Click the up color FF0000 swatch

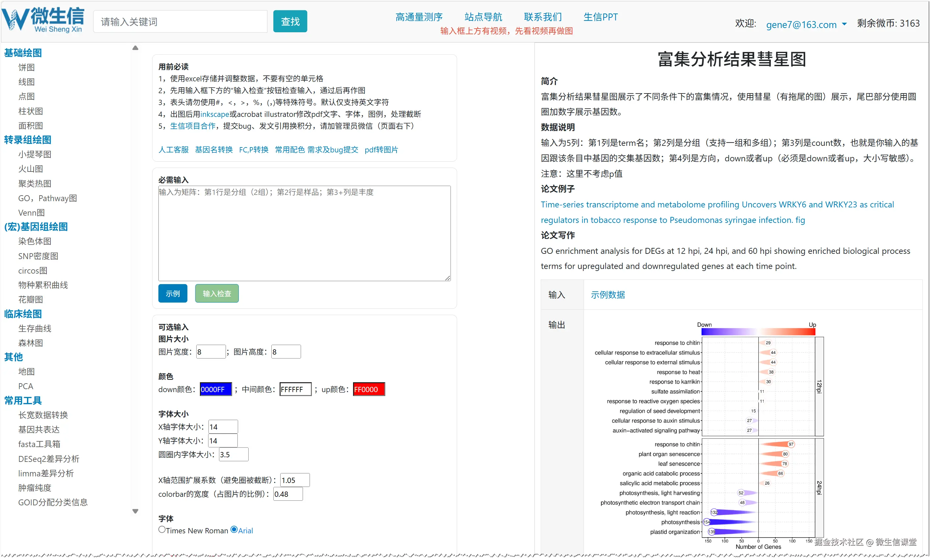pos(369,389)
